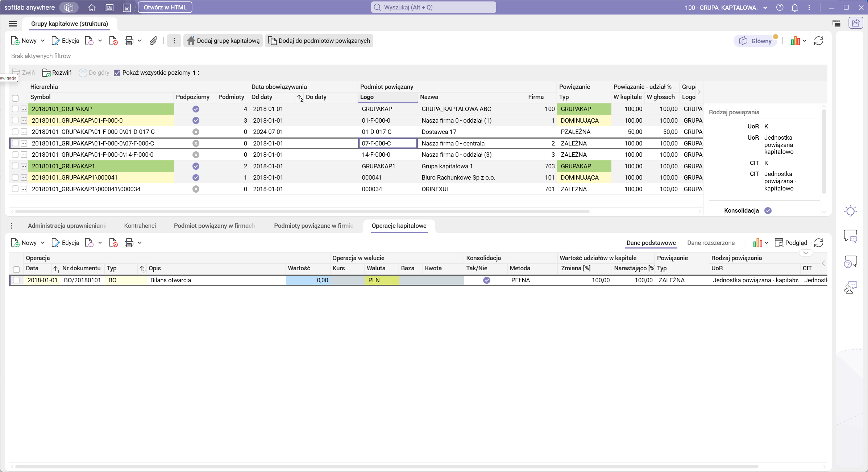Click refresh icon in upper toolbar
The height and width of the screenshot is (472, 868).
819,41
